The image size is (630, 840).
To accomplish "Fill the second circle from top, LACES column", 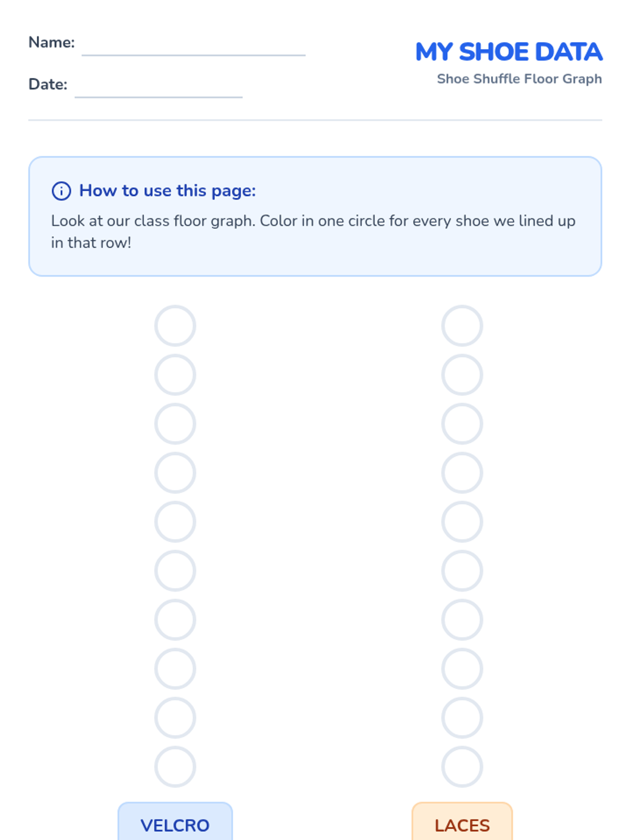I will pos(462,375).
